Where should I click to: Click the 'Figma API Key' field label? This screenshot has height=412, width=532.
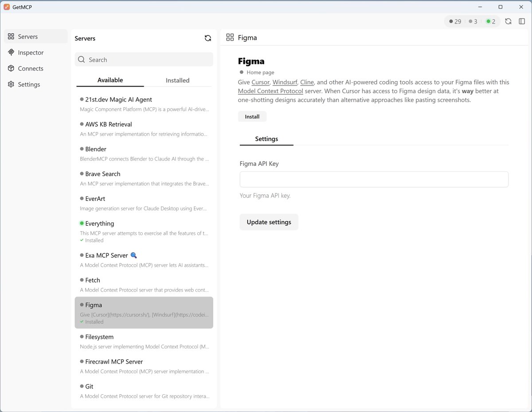(259, 164)
